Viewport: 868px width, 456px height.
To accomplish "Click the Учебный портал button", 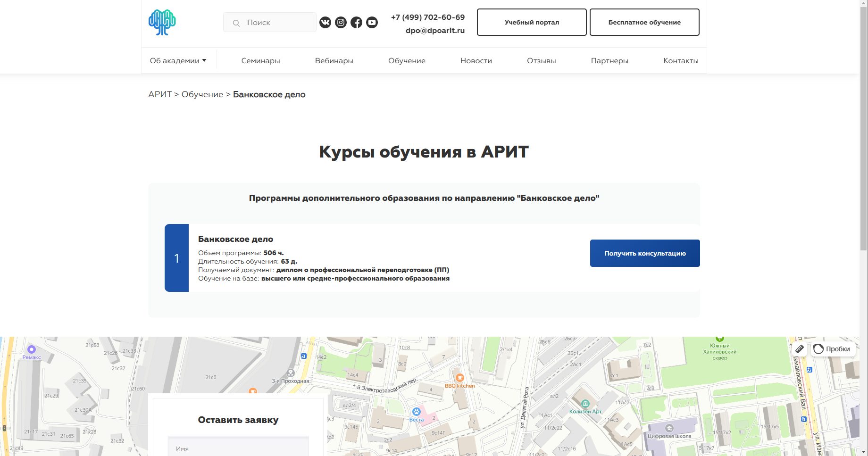I will click(532, 22).
